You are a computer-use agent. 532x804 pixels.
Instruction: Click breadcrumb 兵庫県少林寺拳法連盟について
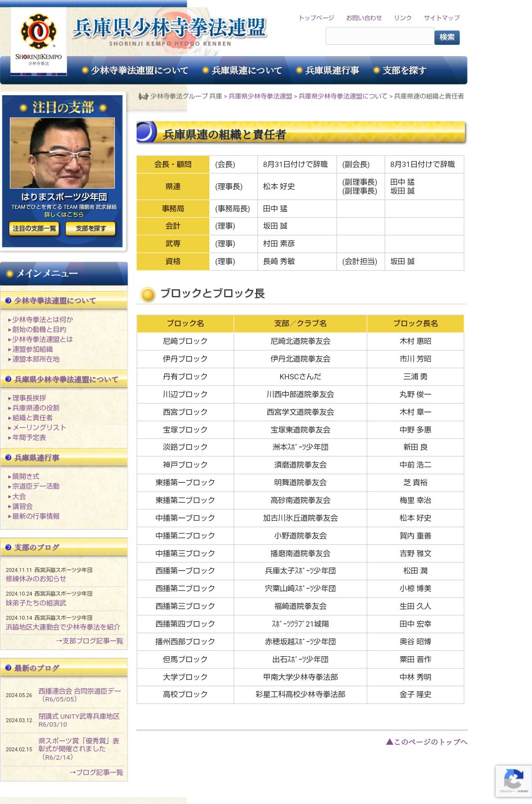[x=343, y=97]
